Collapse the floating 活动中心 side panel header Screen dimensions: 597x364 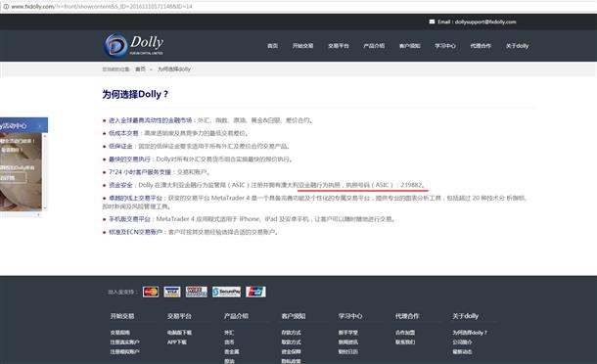tap(23, 125)
